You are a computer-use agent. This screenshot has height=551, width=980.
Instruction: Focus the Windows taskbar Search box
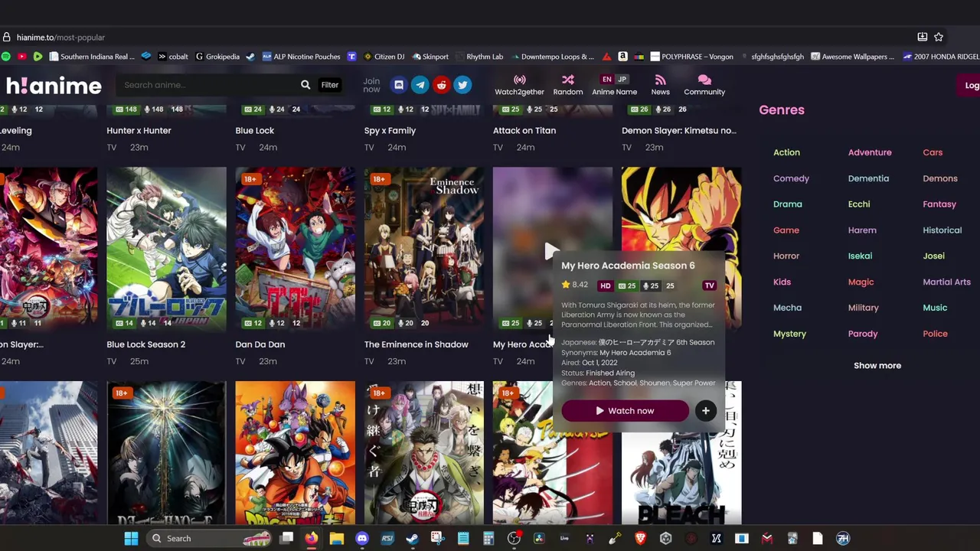[x=208, y=538]
